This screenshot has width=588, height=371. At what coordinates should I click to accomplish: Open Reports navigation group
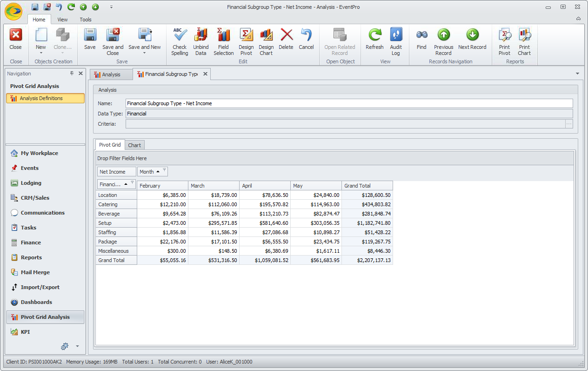pos(45,257)
